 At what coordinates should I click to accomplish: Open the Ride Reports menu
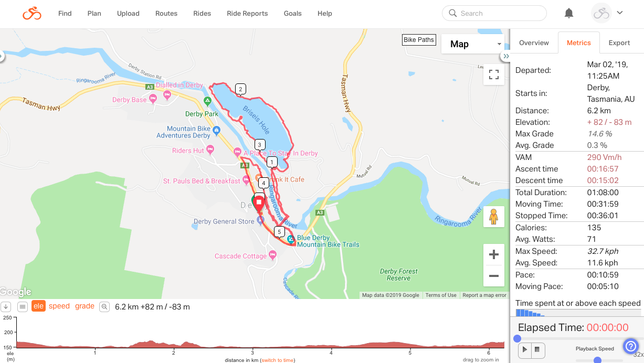point(247,14)
